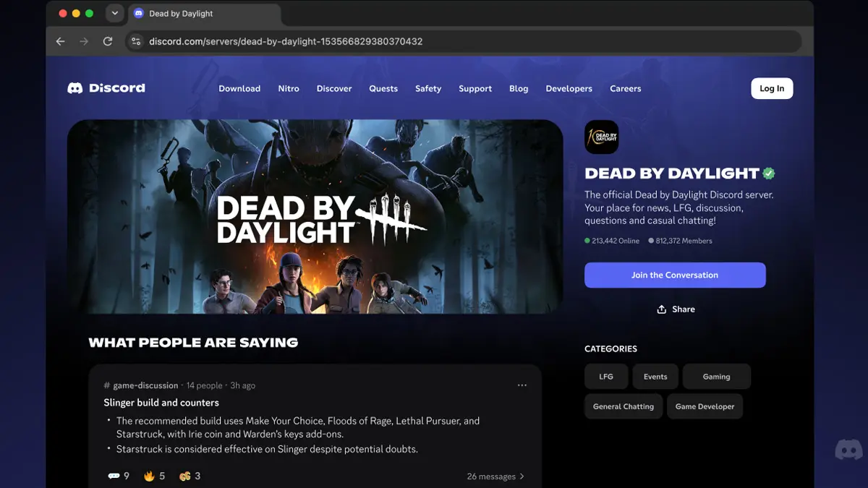868x488 pixels.
Task: Open the Download menu item
Action: [239, 88]
